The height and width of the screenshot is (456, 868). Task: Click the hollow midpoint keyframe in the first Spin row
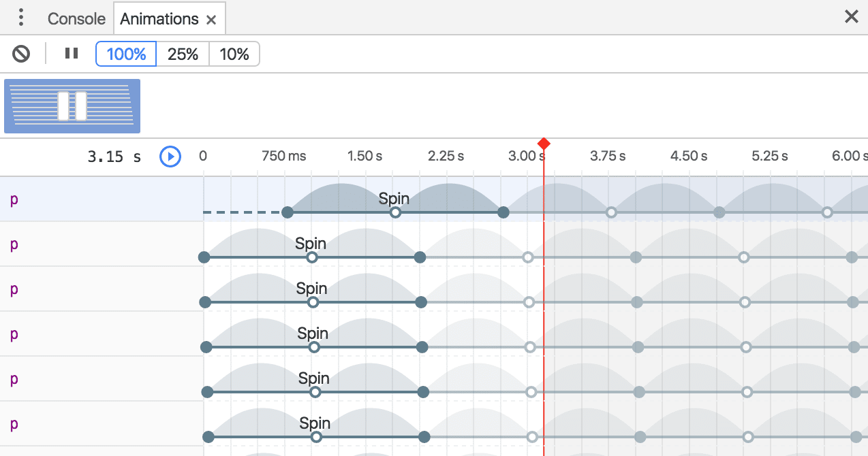395,212
